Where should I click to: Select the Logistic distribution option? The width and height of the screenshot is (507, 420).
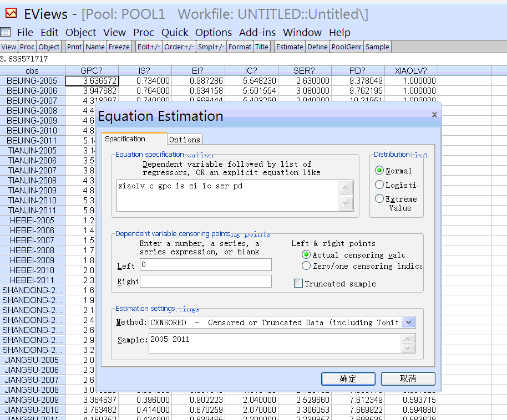[x=380, y=185]
